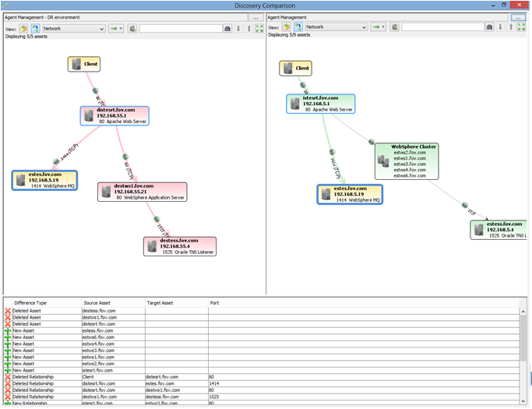Click browse '...' button for Agent Management pane

(x=517, y=16)
